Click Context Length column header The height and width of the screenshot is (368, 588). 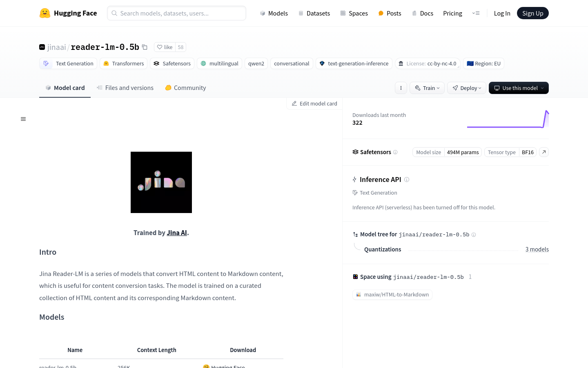pyautogui.click(x=157, y=350)
